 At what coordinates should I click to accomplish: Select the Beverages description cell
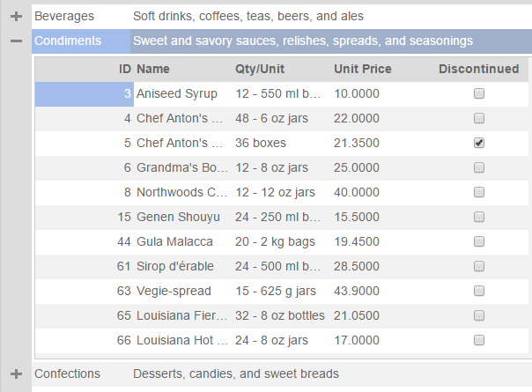[248, 16]
